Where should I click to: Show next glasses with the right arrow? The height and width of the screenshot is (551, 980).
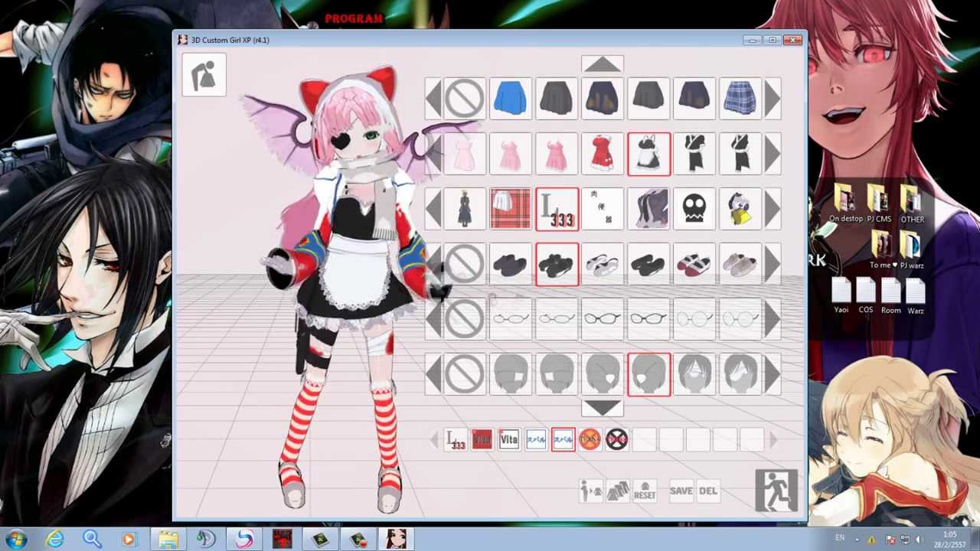click(x=773, y=319)
